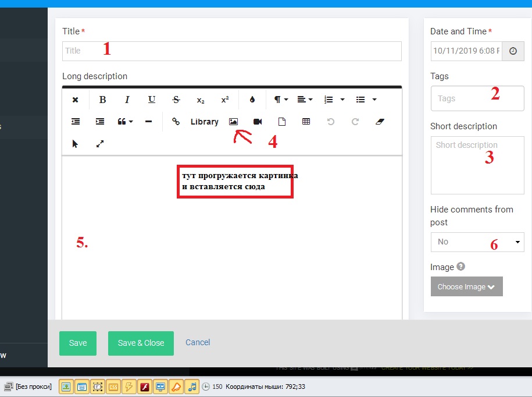532x397 pixels.
Task: Click the Date and Time field
Action: pyautogui.click(x=466, y=51)
